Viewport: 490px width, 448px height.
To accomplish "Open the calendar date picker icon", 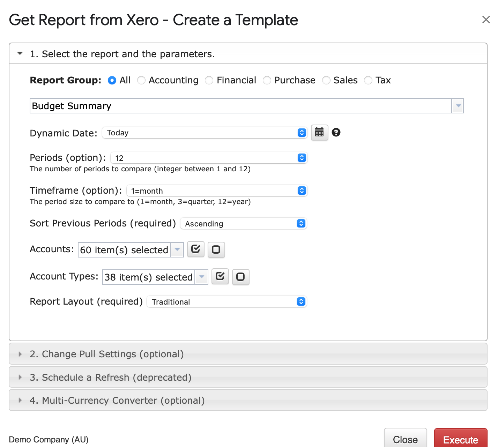I will [x=319, y=133].
